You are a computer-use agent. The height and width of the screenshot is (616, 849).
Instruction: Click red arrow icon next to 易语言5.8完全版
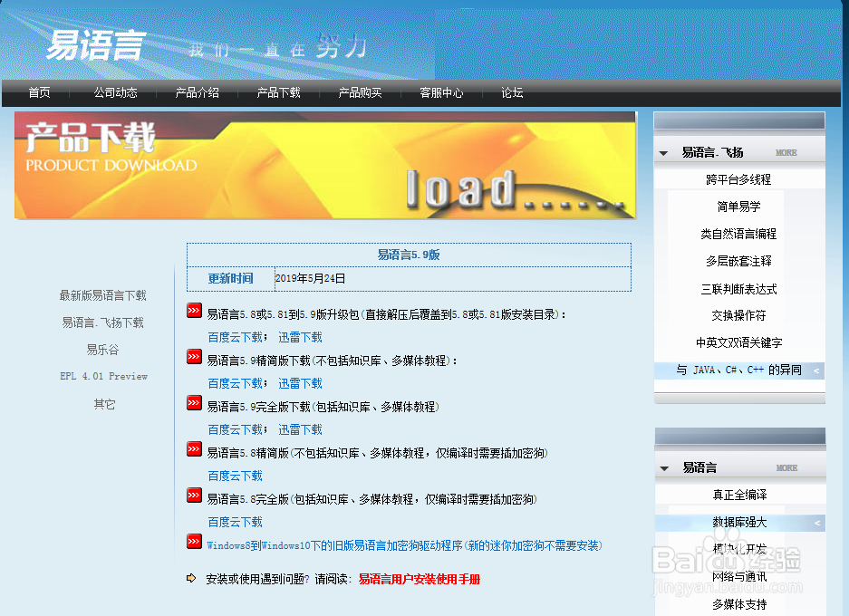[194, 495]
